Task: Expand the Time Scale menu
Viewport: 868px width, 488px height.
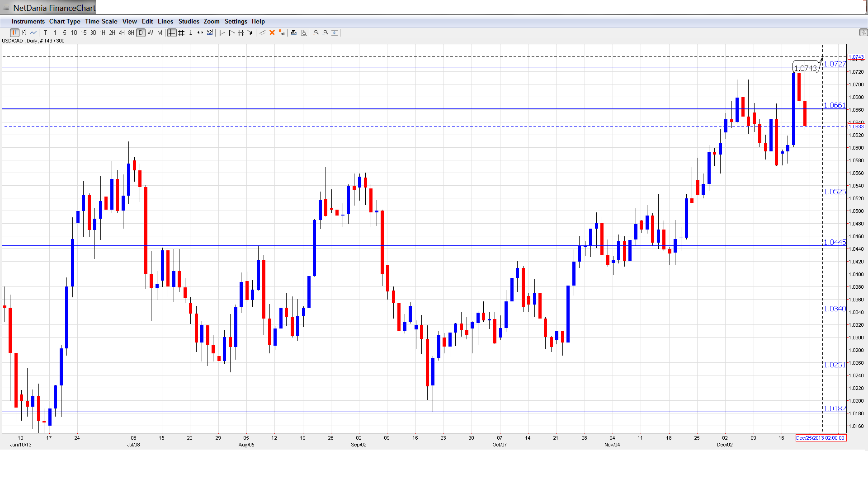Action: 101,21
